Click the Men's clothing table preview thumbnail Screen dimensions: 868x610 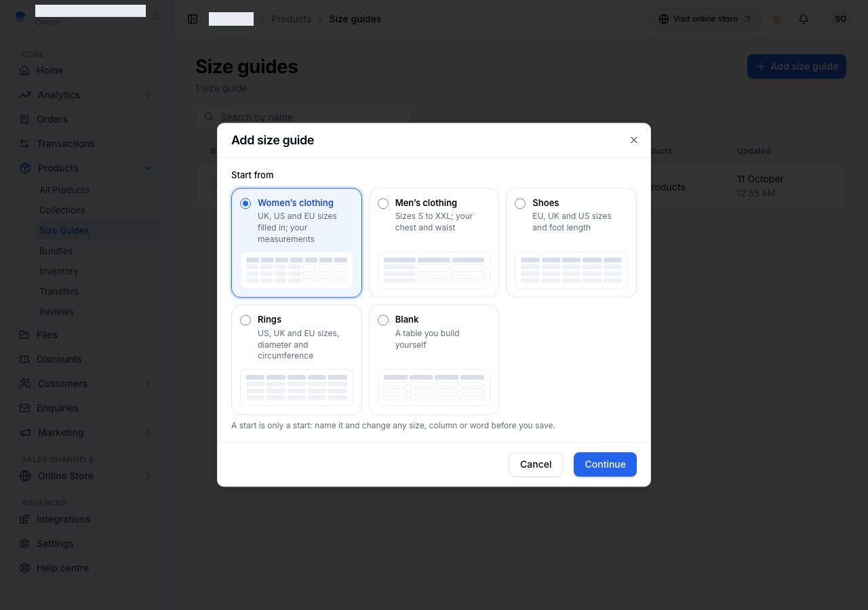(x=434, y=270)
